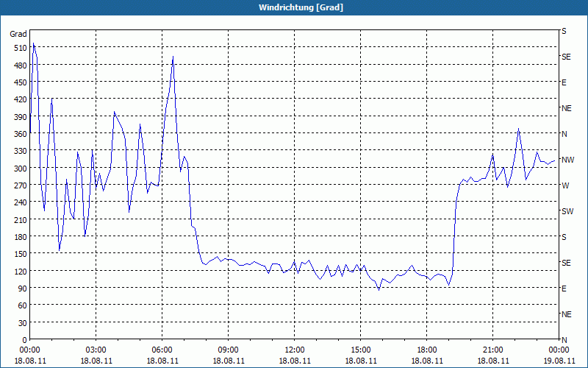This screenshot has height=368, width=588.
Task: Click the 18.08.11 date under 12:00
Action: (295, 361)
